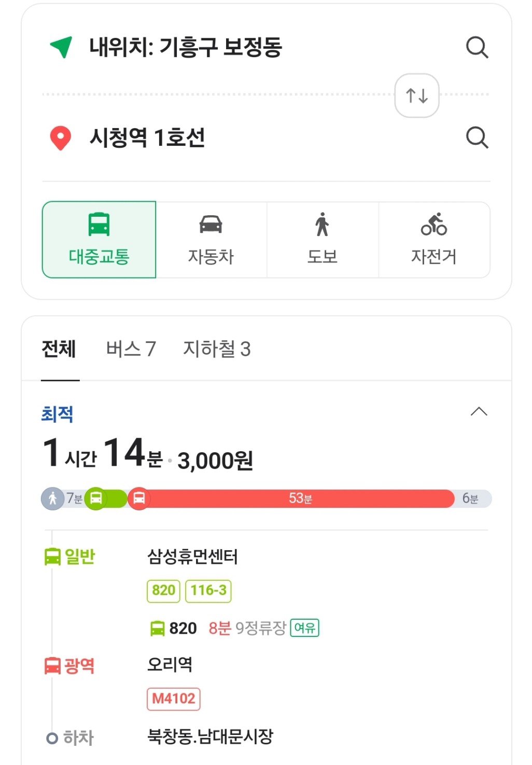Viewport: 532px width, 765px height.
Task: Select 대중교통 transit mode
Action: (99, 240)
